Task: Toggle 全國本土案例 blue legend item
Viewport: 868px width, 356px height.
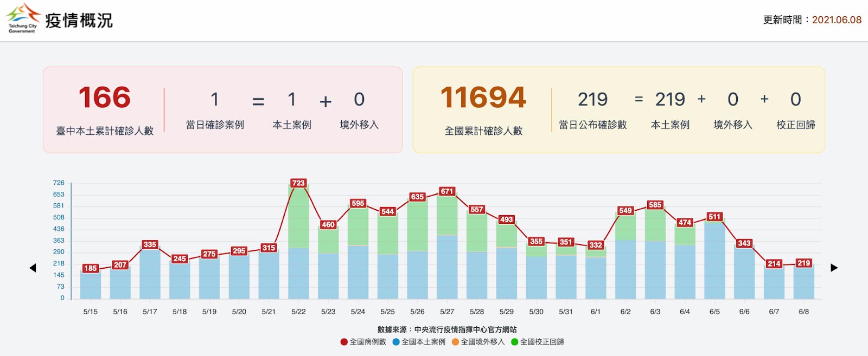Action: point(419,342)
